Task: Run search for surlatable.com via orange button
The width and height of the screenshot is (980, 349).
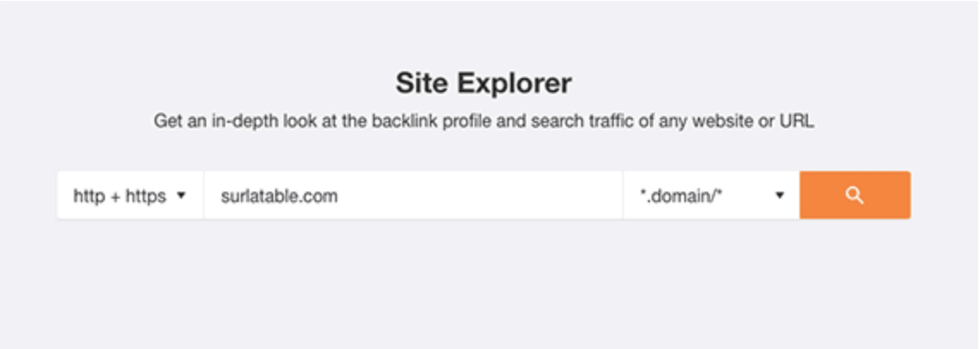Action: coord(854,195)
